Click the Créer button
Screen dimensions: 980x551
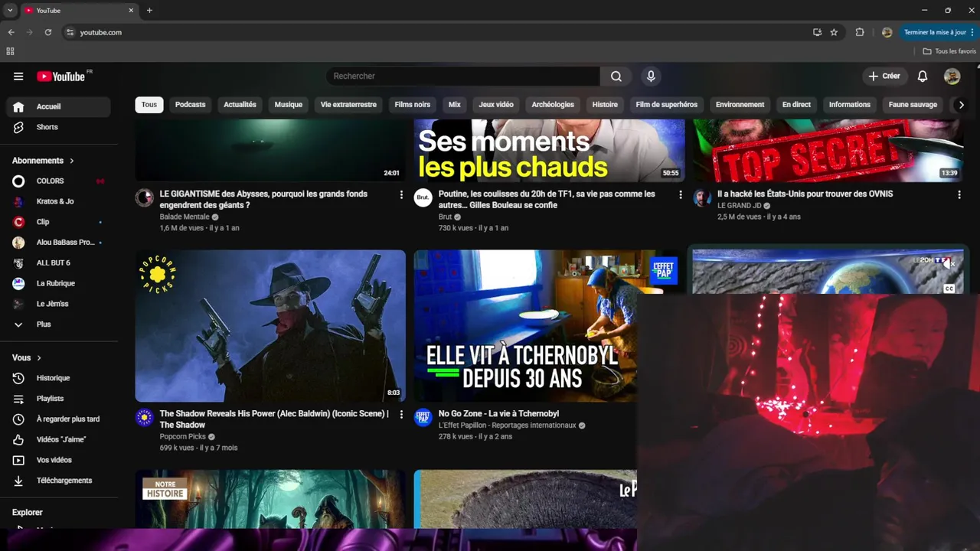[884, 77]
